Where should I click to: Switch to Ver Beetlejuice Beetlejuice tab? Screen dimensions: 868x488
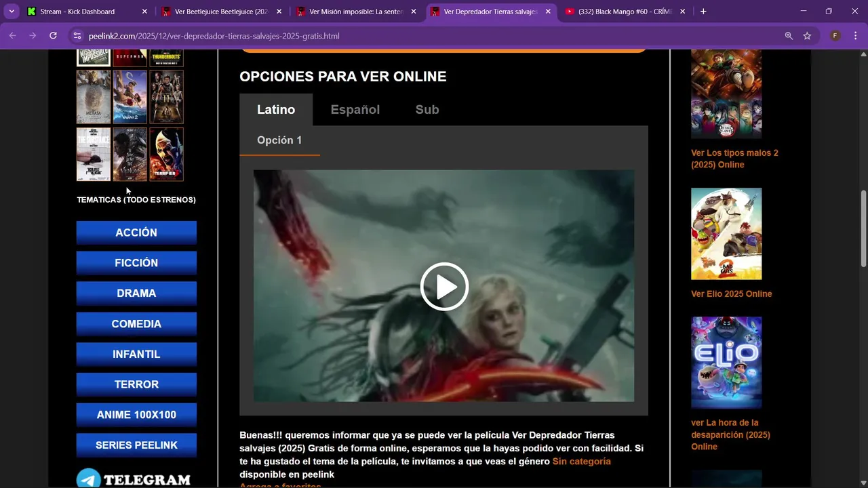point(222,12)
